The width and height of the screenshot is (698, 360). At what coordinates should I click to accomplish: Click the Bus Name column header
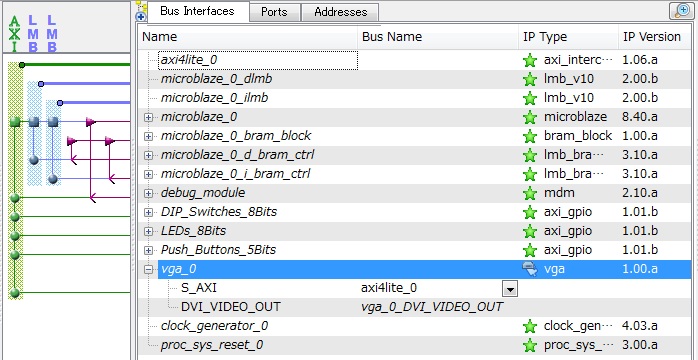(x=438, y=37)
